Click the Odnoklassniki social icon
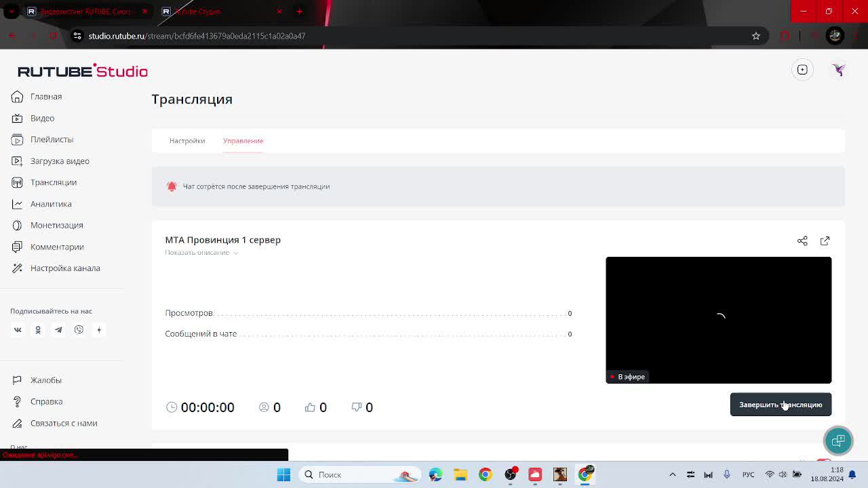The height and width of the screenshot is (488, 868). [38, 330]
